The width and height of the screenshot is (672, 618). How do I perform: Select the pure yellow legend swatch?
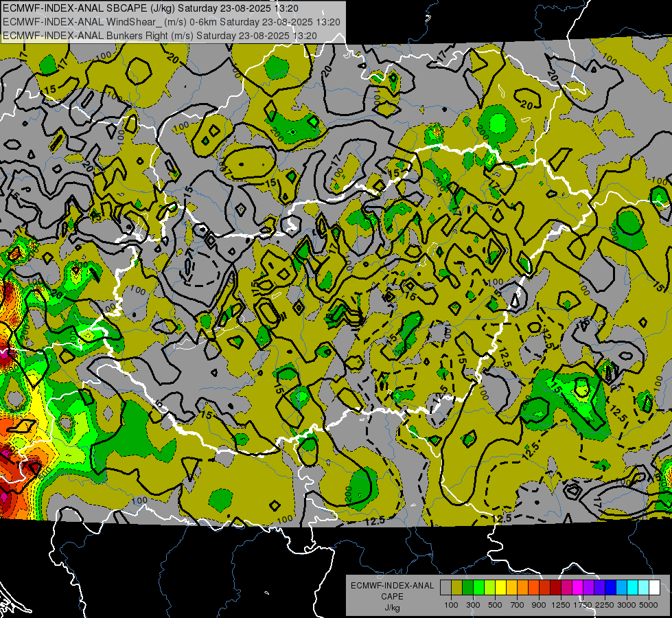point(500,587)
